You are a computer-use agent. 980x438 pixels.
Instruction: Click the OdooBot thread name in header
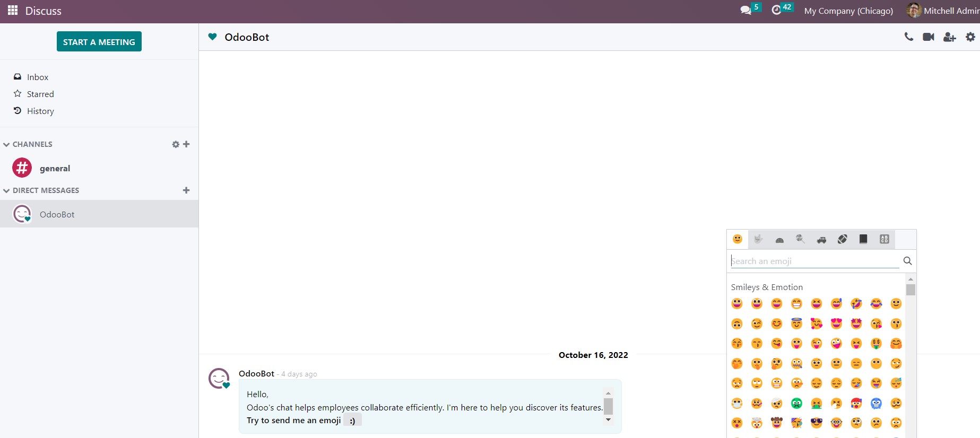(247, 37)
